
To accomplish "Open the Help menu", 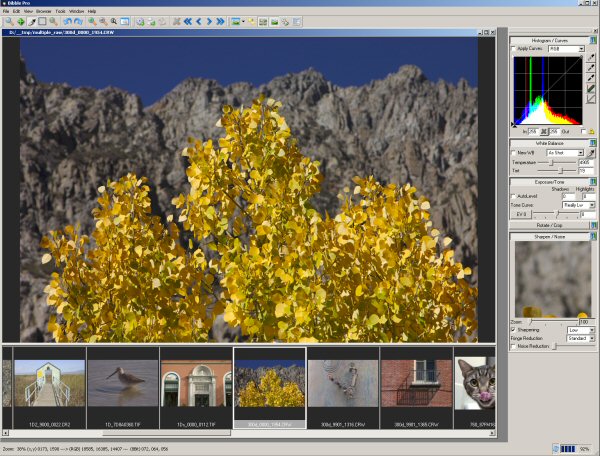I will [92, 11].
